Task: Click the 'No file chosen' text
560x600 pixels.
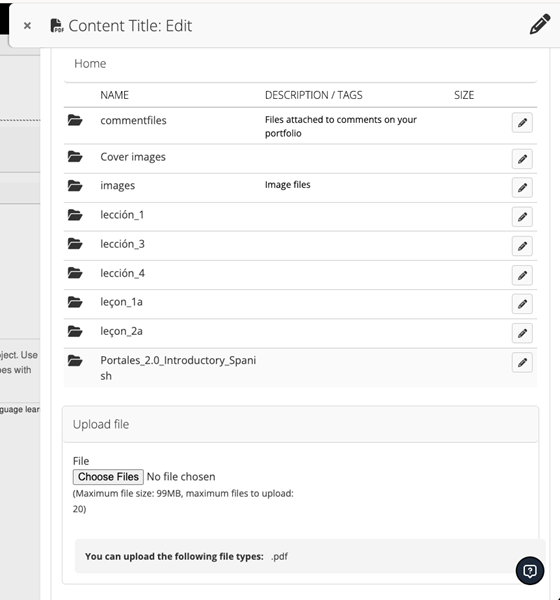Action: pos(181,477)
